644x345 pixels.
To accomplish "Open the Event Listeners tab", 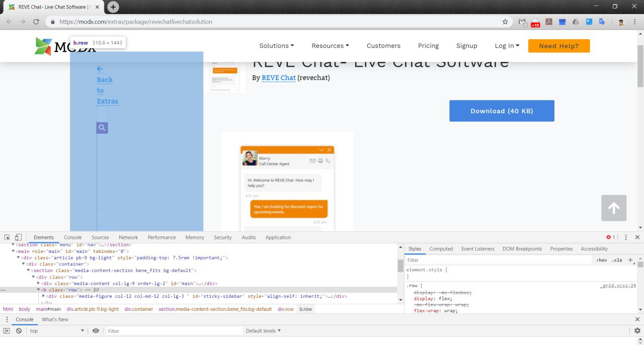I will [x=477, y=249].
